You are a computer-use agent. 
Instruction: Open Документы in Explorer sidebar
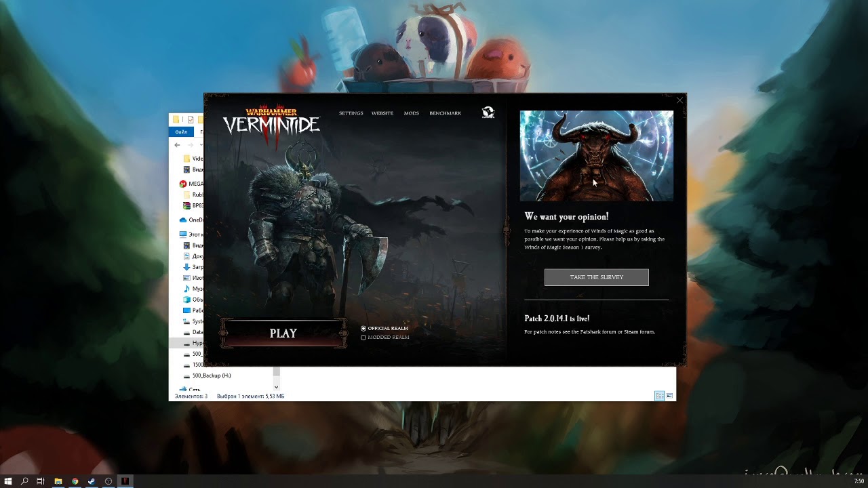[x=193, y=256]
